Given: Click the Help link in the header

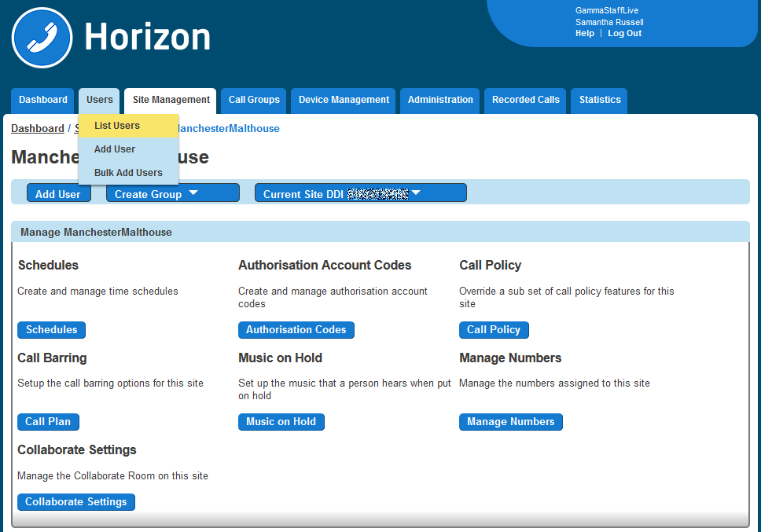Looking at the screenshot, I should pyautogui.click(x=585, y=34).
